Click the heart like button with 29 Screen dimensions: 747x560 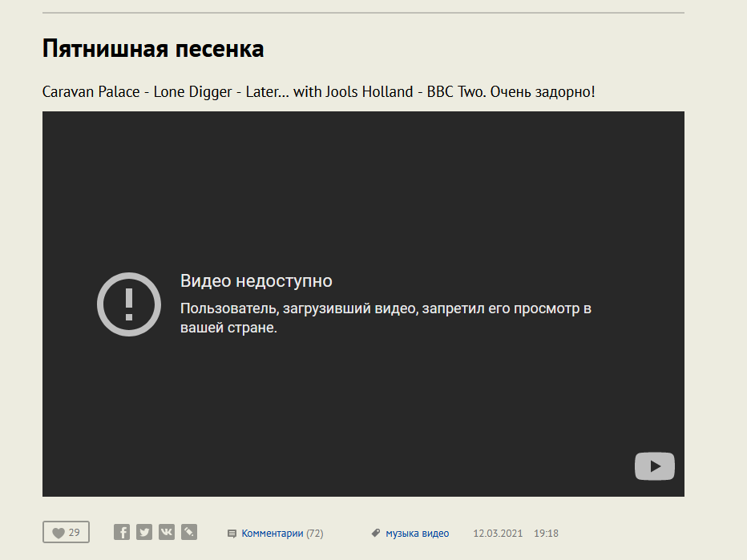[66, 533]
